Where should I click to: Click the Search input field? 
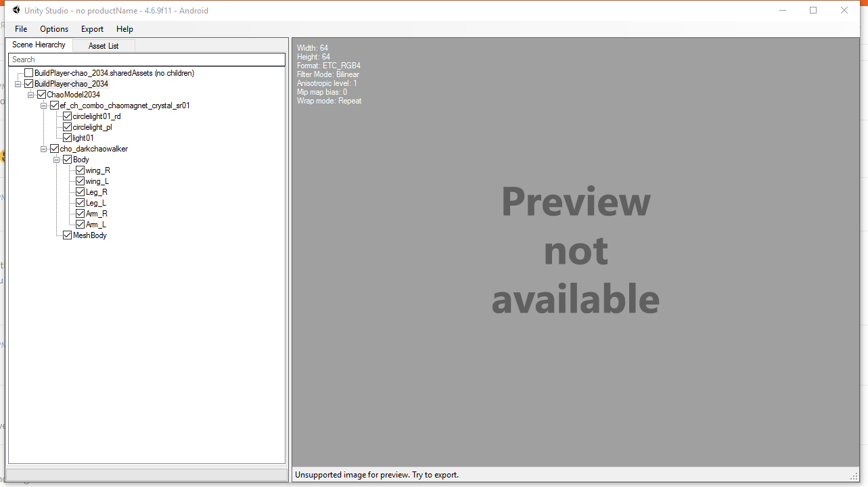(147, 60)
